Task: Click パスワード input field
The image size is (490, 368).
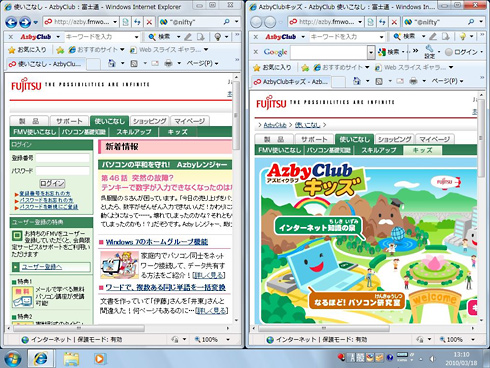Action: click(63, 171)
